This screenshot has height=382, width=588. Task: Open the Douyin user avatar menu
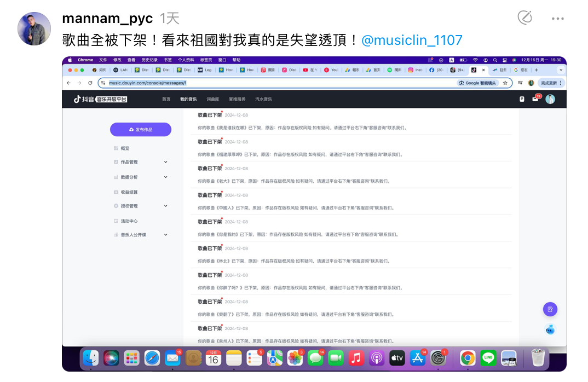pos(550,100)
